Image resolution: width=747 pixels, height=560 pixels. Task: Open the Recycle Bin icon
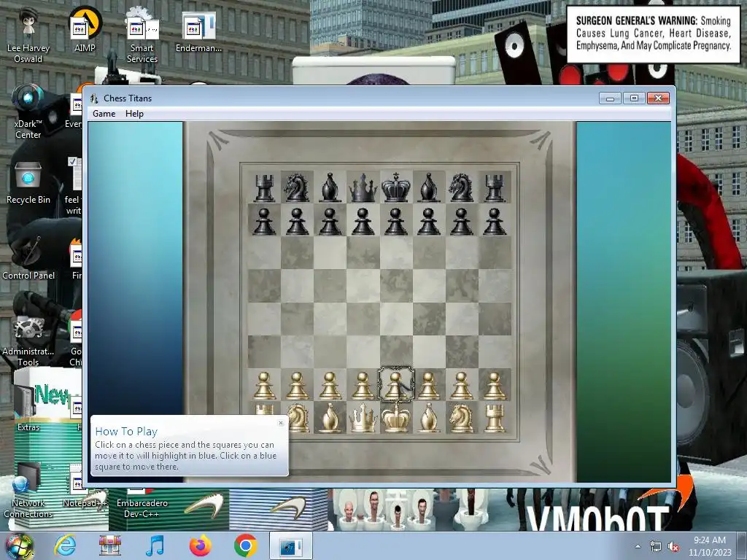click(x=28, y=183)
